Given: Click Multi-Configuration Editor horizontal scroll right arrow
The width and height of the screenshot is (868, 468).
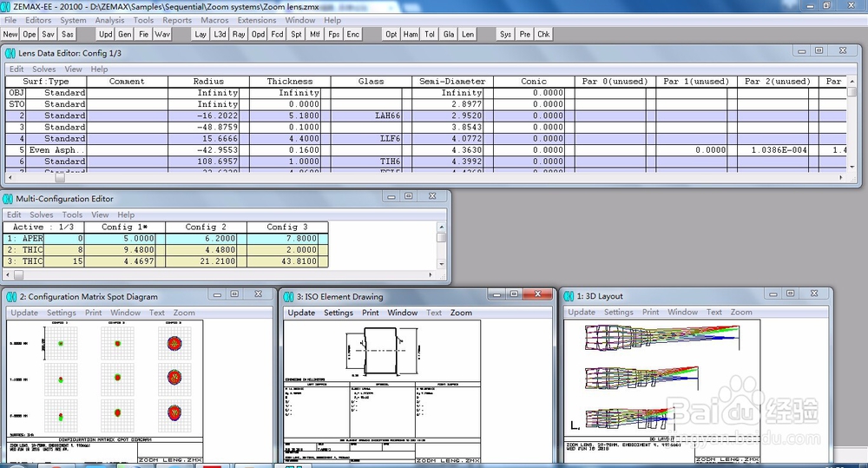Looking at the screenshot, I should click(431, 274).
